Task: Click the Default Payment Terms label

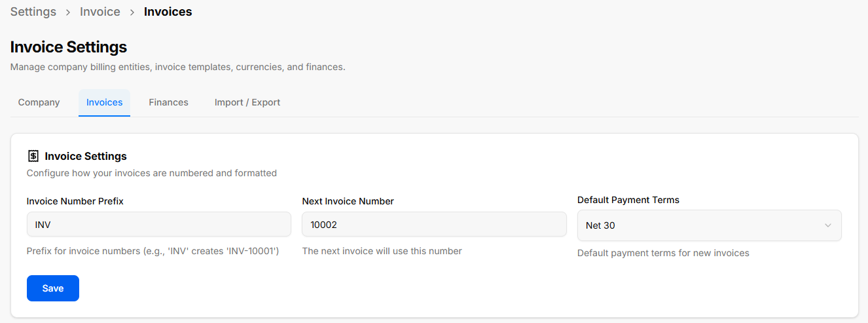Action: (x=628, y=200)
